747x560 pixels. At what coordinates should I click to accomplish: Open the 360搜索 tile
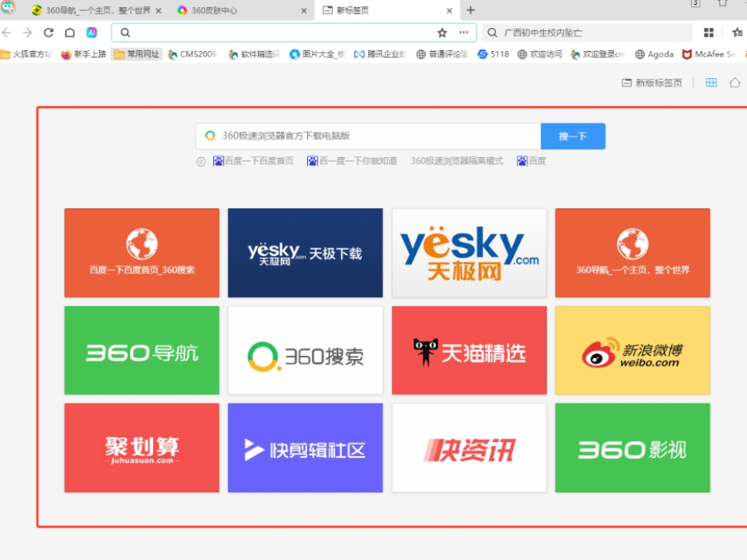[x=306, y=350]
